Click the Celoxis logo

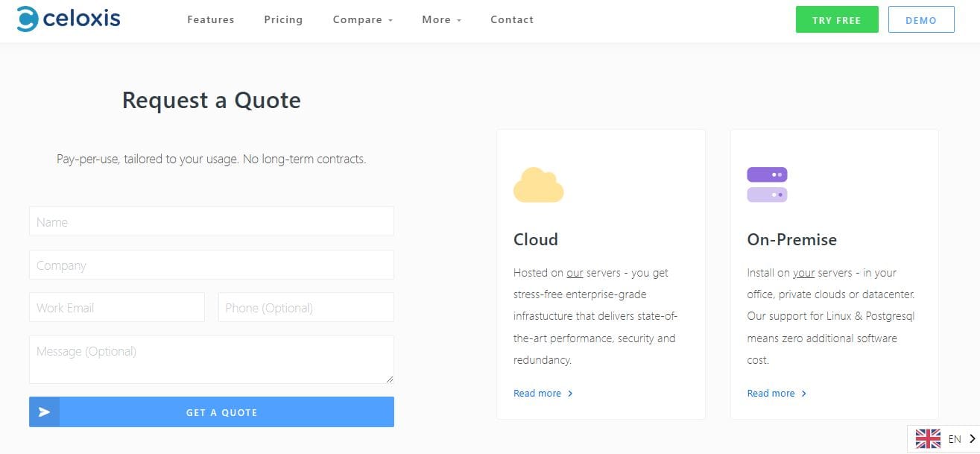(69, 18)
